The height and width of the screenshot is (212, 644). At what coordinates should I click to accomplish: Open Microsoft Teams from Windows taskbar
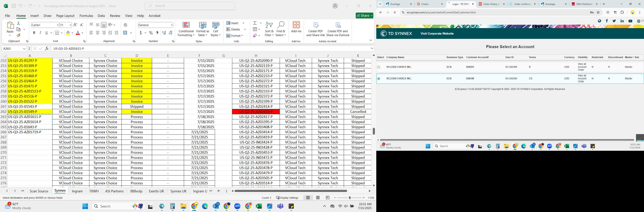pyautogui.click(x=280, y=206)
